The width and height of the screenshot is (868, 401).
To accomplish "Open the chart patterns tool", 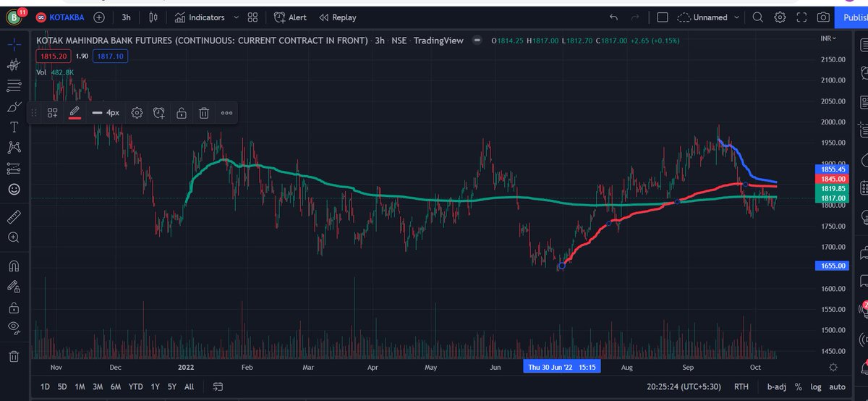I will coord(14,148).
